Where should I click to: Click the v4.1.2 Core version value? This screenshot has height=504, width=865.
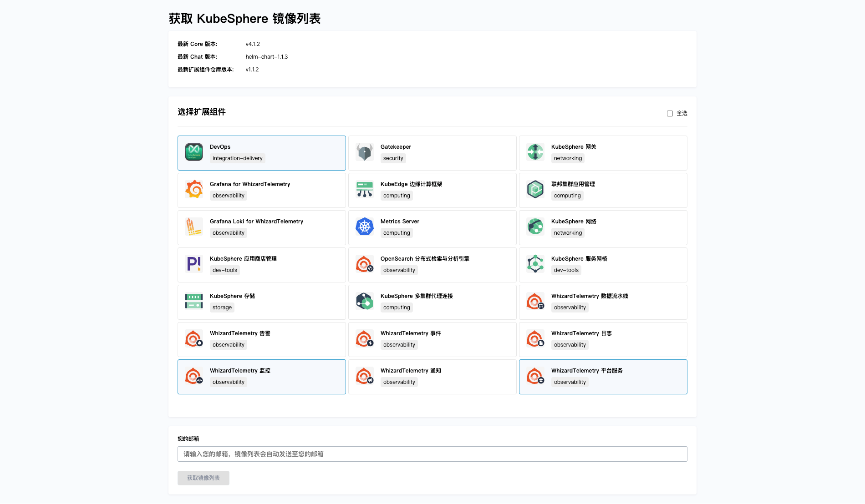click(253, 44)
